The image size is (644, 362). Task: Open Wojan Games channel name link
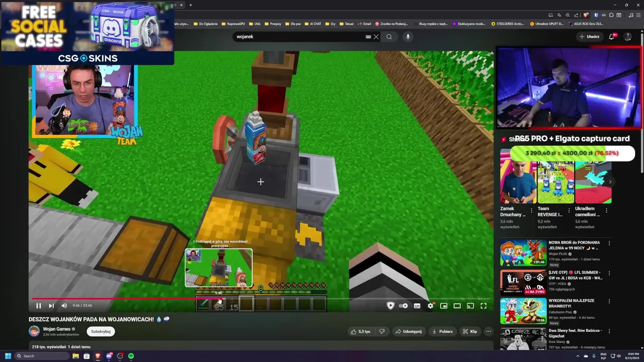pyautogui.click(x=56, y=329)
